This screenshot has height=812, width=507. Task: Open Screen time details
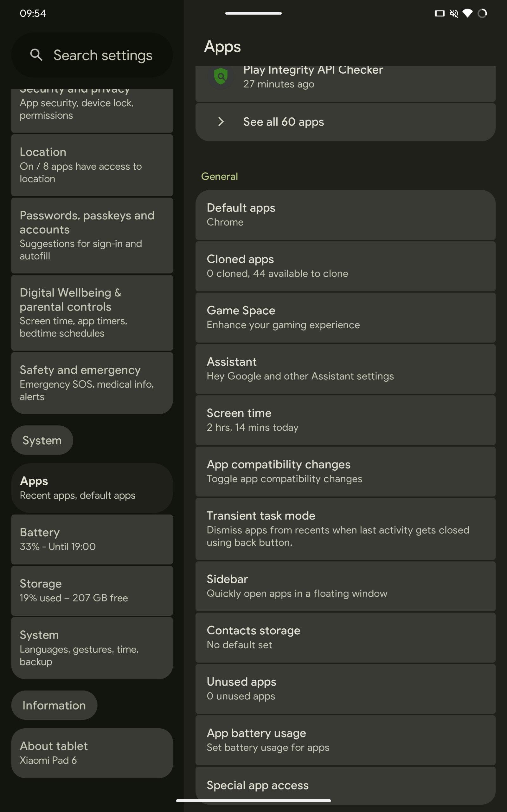[345, 420]
